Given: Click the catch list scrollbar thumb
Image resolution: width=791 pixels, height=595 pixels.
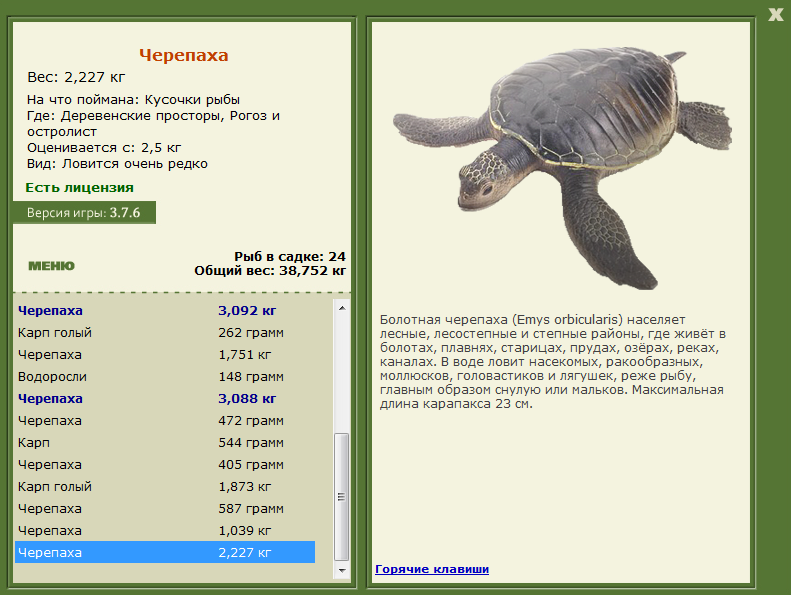Looking at the screenshot, I should (342, 497).
